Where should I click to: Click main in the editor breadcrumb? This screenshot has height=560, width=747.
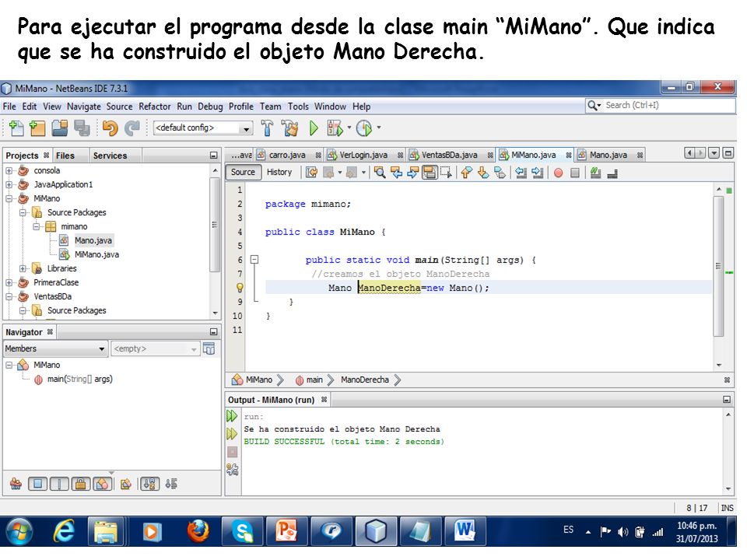coord(314,380)
